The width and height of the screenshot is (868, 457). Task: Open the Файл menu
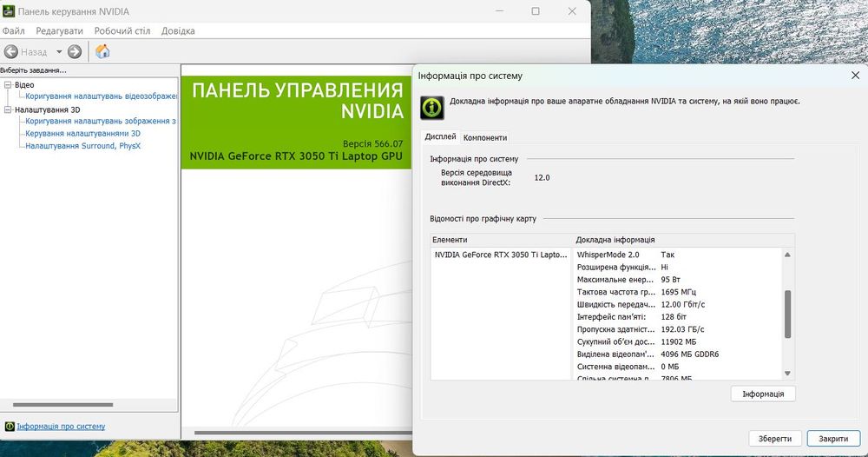[13, 31]
